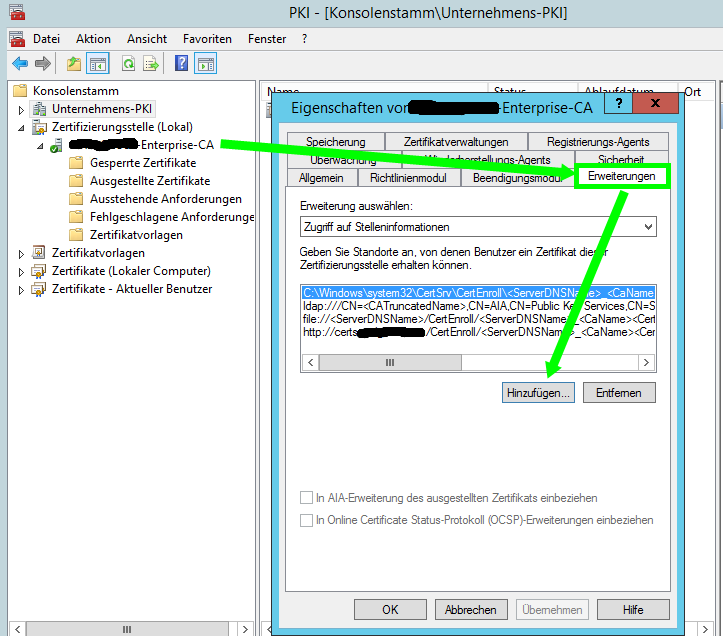
Task: Click the Back arrow toolbar icon
Action: coord(20,63)
